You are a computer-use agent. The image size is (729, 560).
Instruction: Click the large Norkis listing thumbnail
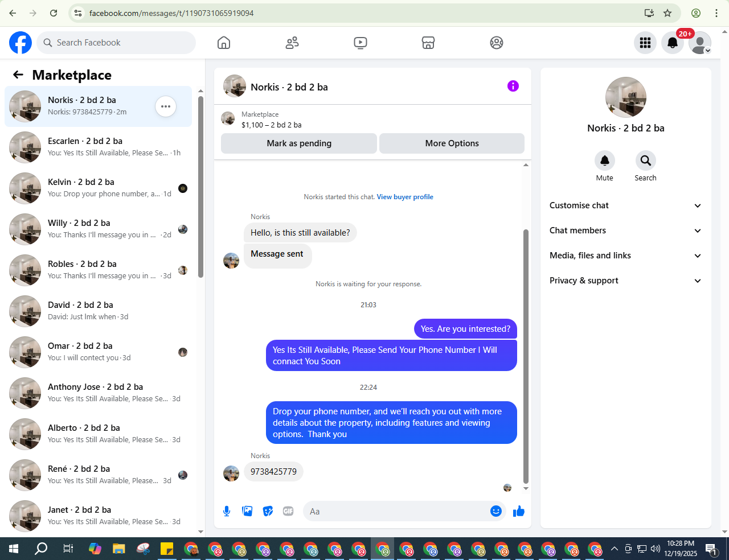pos(626,97)
